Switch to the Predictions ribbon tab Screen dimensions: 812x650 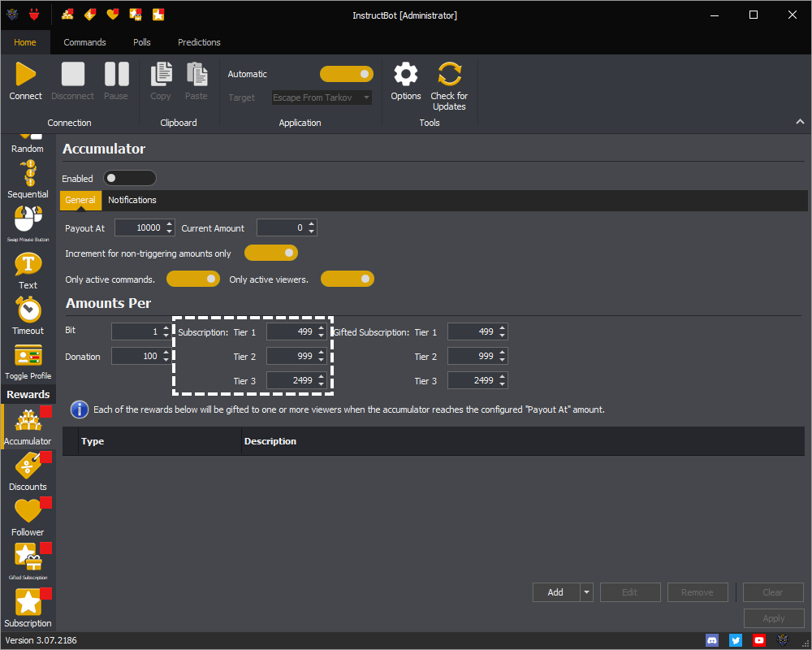(200, 42)
